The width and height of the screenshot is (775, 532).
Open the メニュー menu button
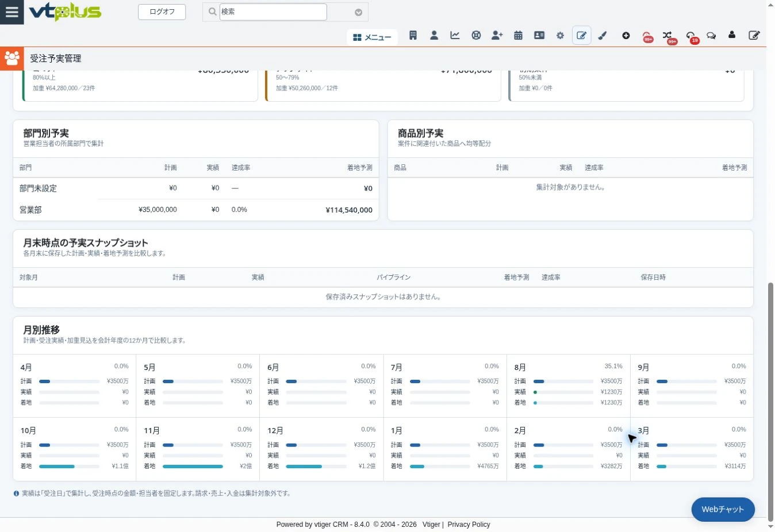pyautogui.click(x=372, y=37)
